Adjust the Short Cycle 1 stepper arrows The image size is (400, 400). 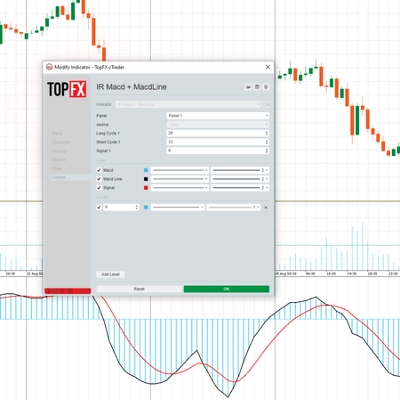coord(267,142)
